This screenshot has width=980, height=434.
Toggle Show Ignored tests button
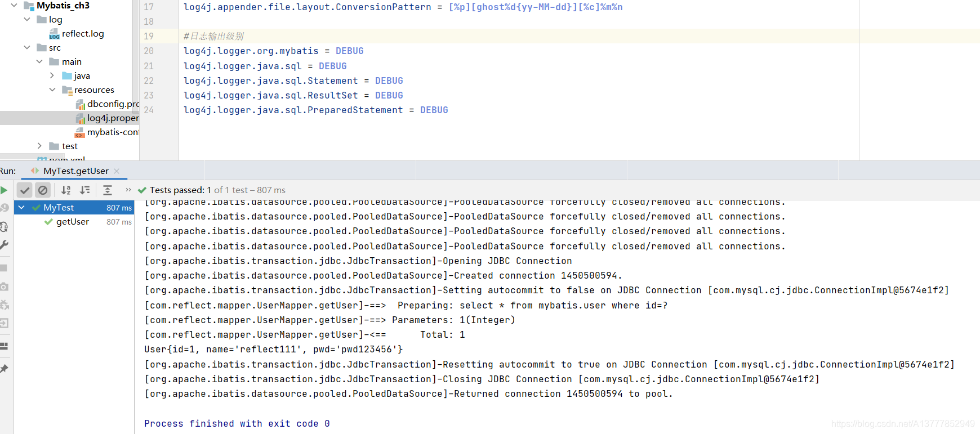point(43,190)
